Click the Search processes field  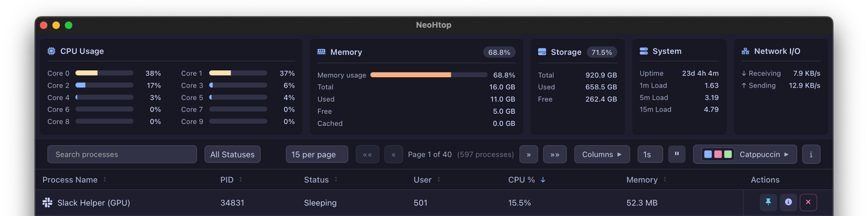pyautogui.click(x=122, y=154)
